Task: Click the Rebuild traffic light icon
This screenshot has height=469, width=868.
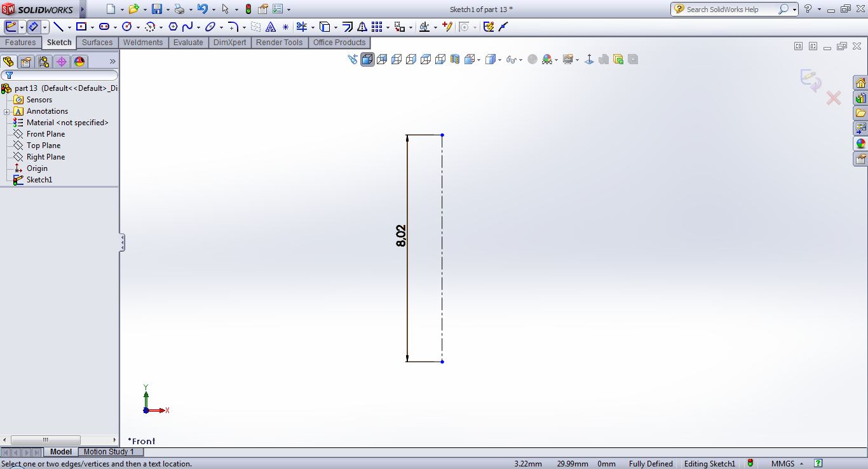Action: tap(248, 10)
